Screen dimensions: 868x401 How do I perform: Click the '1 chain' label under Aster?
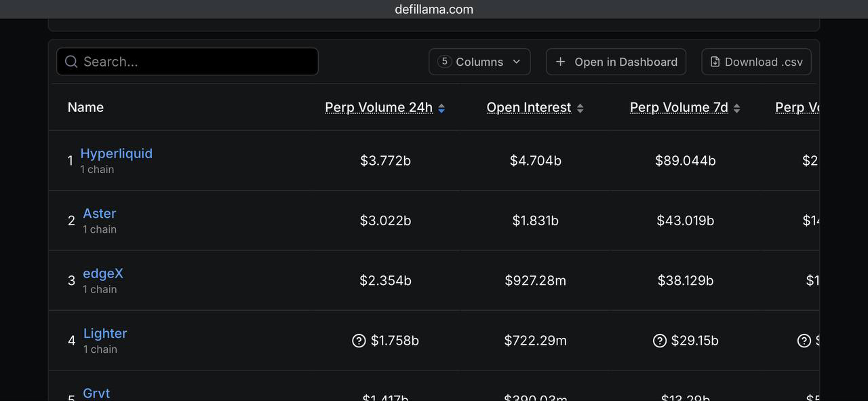[100, 229]
